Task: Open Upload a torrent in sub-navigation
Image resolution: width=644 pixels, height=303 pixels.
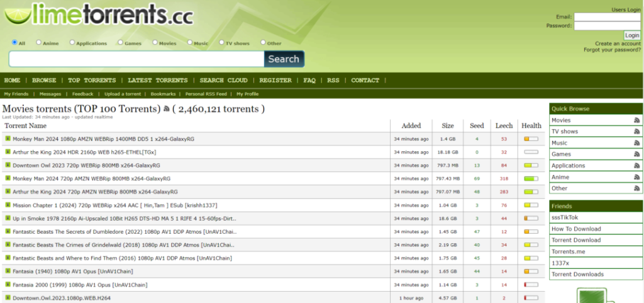Action: pos(123,94)
